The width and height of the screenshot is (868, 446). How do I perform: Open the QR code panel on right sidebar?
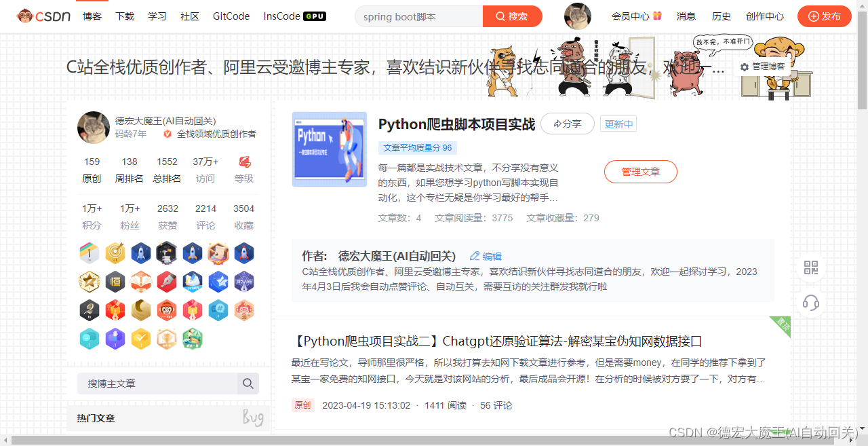point(810,267)
